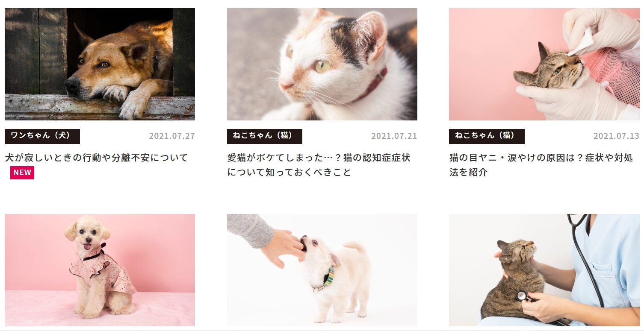Click the 2021.07.21 date label

click(x=394, y=136)
